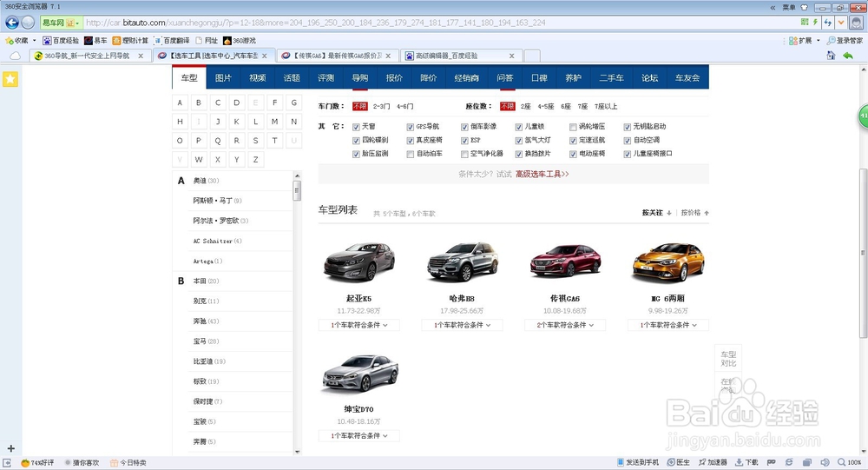The image size is (868, 470).
Task: Uncheck the GPS导航 checkbox
Action: click(411, 127)
